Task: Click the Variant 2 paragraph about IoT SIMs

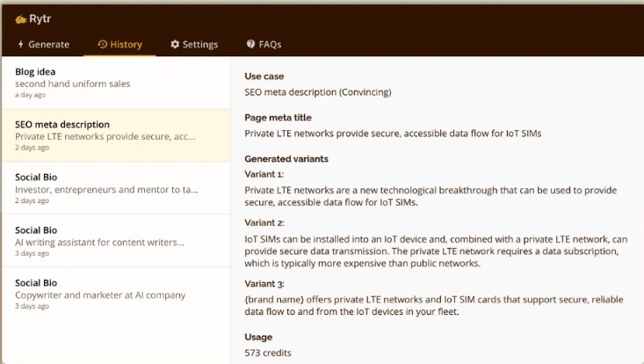Action: pyautogui.click(x=436, y=251)
